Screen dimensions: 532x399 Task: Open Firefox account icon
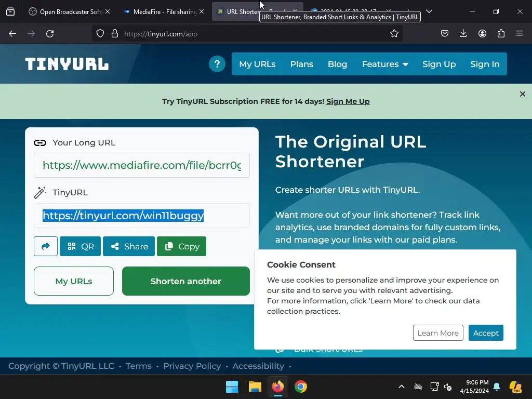[482, 34]
